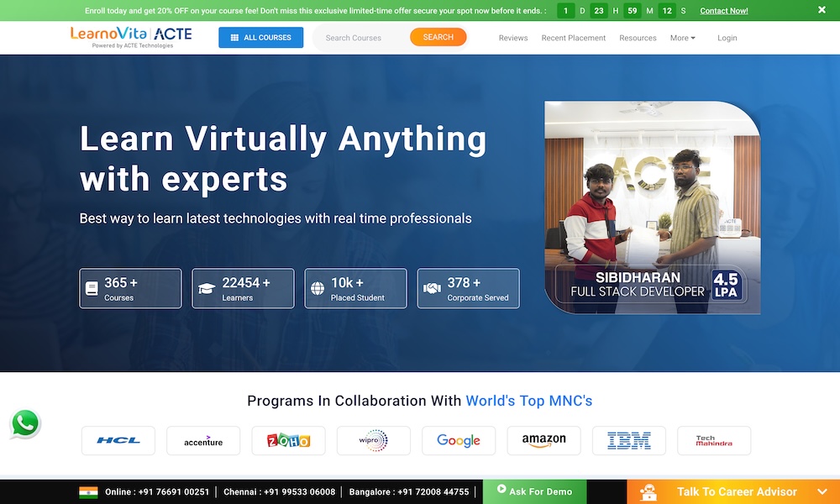Click the globe icon beside Placed Student
Viewport: 840px width, 504px height.
pos(318,289)
